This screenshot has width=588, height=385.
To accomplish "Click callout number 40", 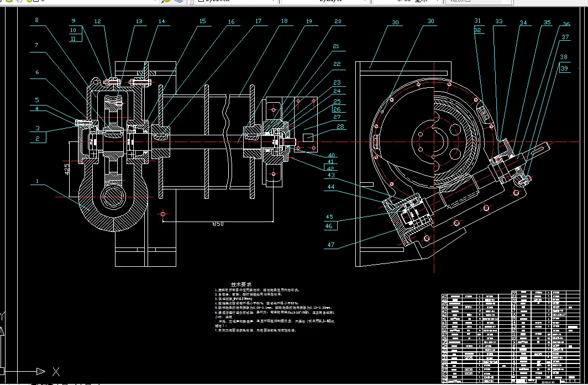I will (x=332, y=155).
